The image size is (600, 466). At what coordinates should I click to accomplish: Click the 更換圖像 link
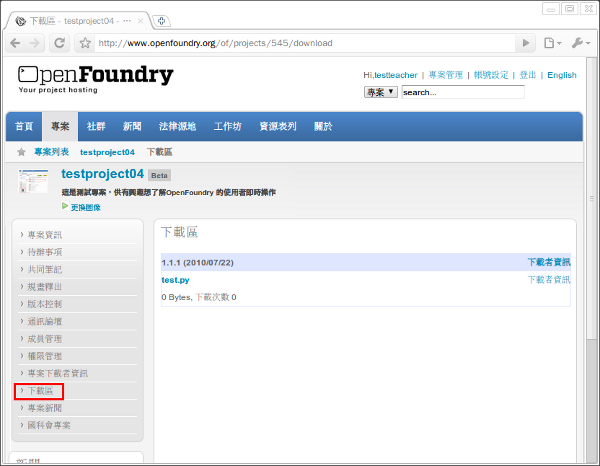click(x=86, y=207)
